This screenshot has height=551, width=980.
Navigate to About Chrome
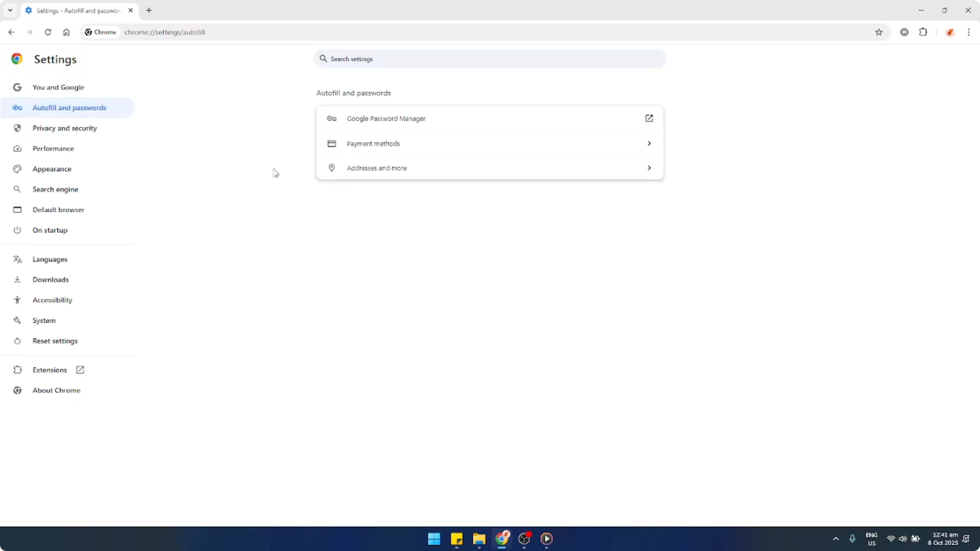coord(56,390)
